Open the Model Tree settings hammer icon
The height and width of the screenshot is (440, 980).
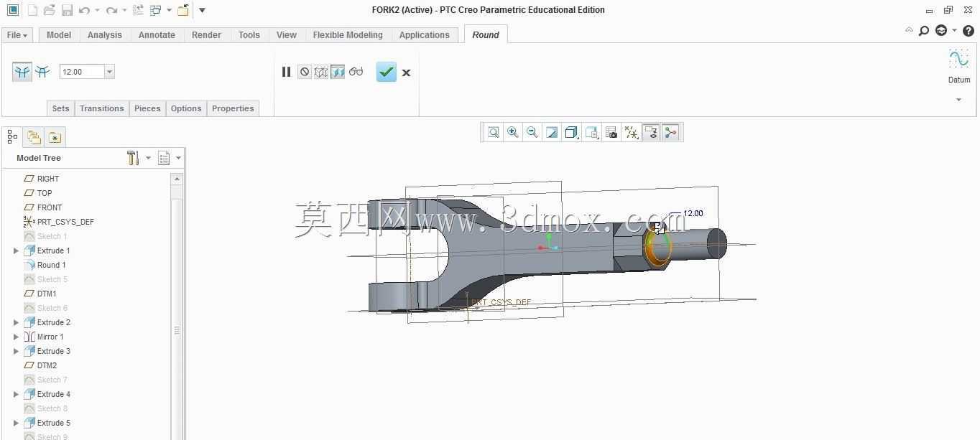133,158
